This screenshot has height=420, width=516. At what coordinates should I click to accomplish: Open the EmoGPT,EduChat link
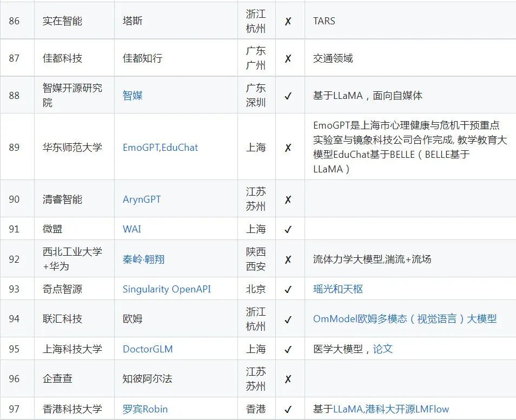point(160,148)
